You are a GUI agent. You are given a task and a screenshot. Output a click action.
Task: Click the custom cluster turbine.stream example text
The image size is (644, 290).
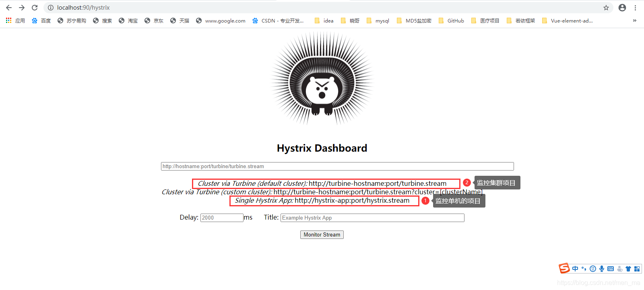coord(322,192)
